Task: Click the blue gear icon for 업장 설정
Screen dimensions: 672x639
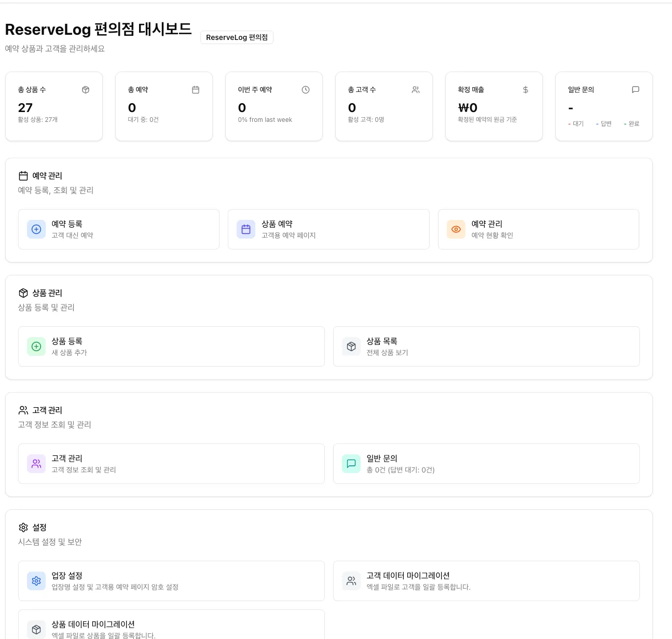Action: tap(36, 581)
